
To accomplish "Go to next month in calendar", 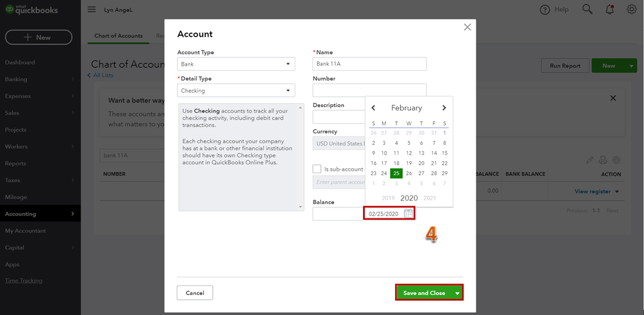I will [444, 108].
